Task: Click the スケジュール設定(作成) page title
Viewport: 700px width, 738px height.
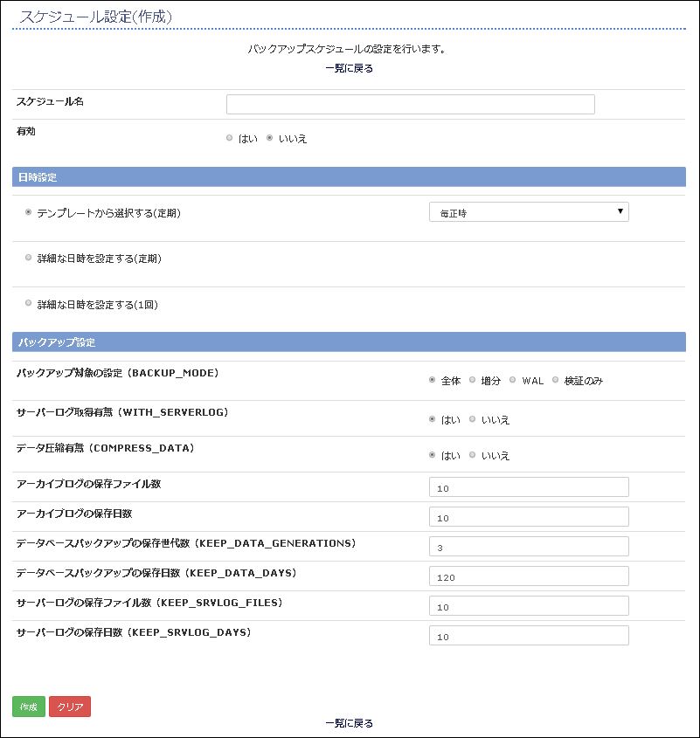Action: (x=95, y=17)
